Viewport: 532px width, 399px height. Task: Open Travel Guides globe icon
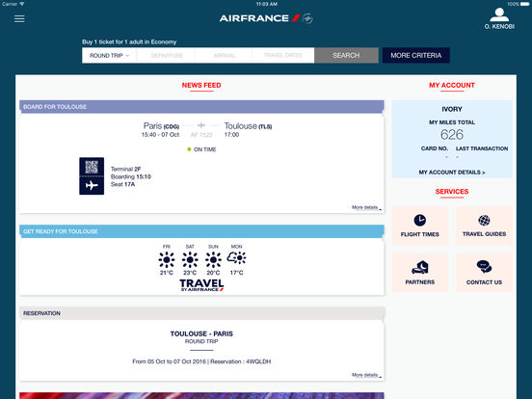[x=484, y=220]
